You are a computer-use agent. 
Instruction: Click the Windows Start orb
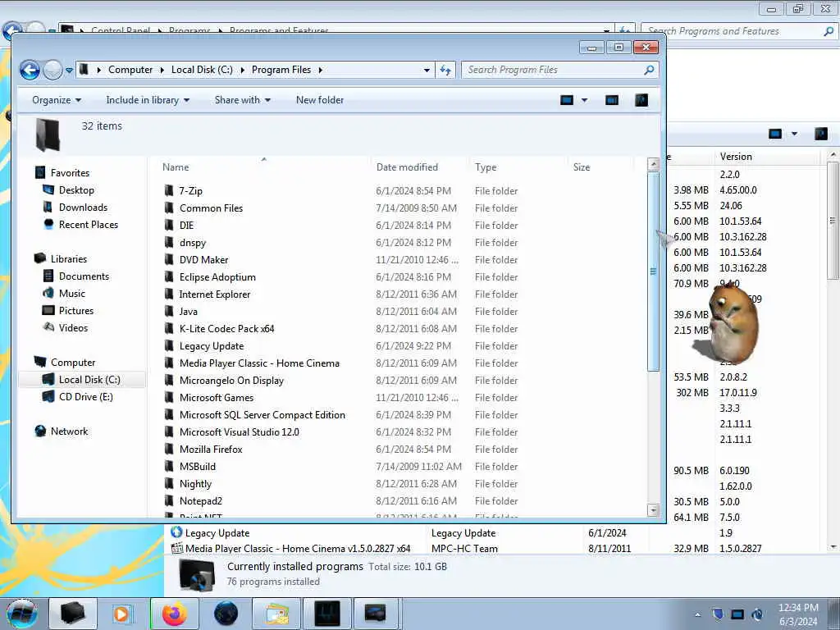(x=22, y=614)
